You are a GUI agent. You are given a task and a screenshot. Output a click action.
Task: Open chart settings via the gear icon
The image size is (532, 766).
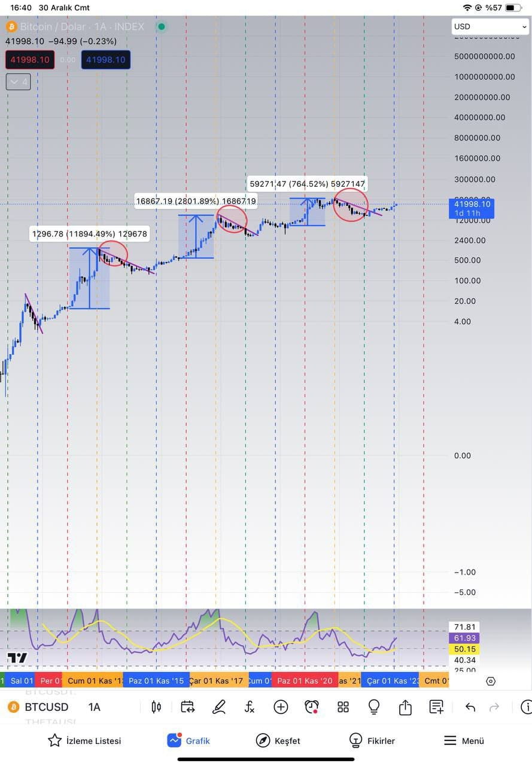pyautogui.click(x=491, y=681)
